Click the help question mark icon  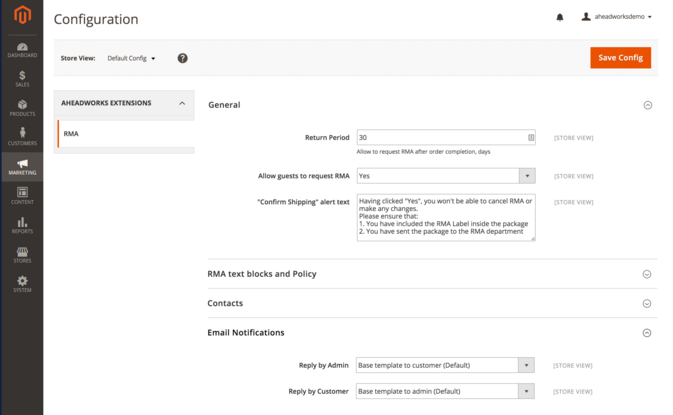(x=183, y=58)
